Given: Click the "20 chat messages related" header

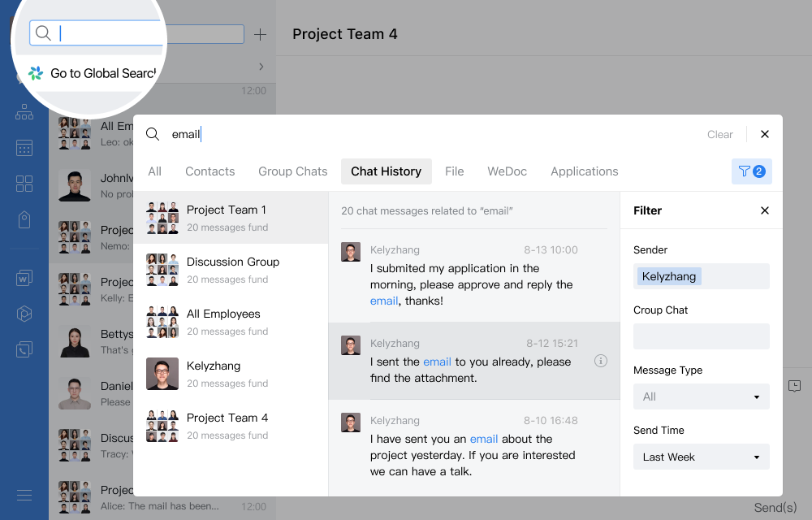Looking at the screenshot, I should [x=427, y=210].
